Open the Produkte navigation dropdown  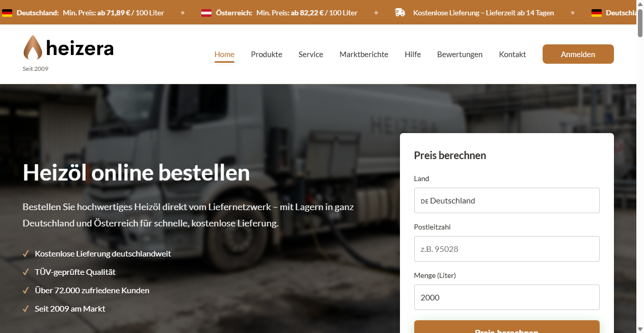tap(266, 54)
